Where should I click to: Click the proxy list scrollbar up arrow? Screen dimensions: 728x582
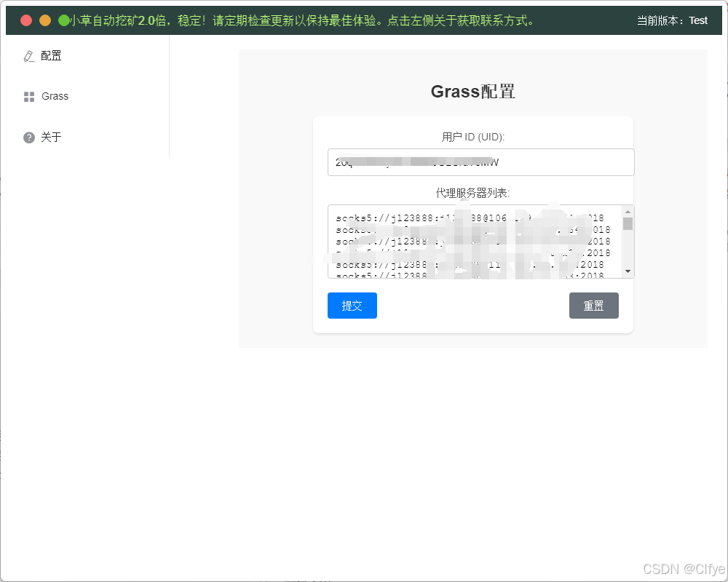628,211
